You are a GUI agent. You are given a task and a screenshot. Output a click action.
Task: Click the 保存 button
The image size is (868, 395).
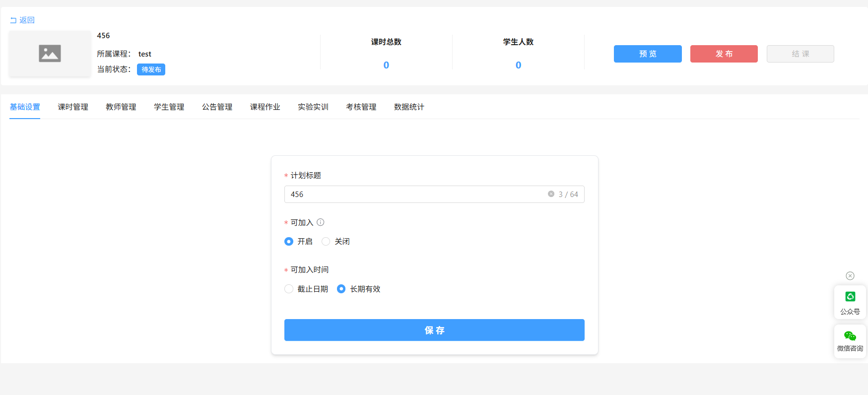pyautogui.click(x=434, y=330)
